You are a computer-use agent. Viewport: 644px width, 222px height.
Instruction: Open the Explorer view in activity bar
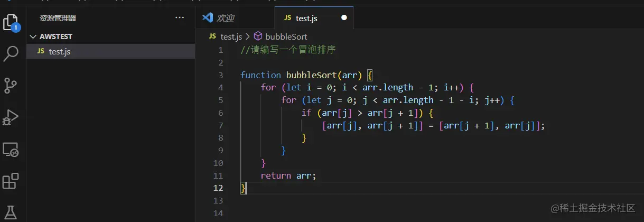[x=11, y=22]
